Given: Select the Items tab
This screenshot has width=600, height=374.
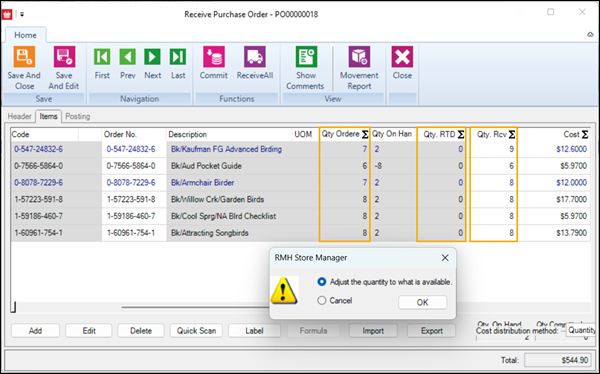Looking at the screenshot, I should (x=49, y=116).
